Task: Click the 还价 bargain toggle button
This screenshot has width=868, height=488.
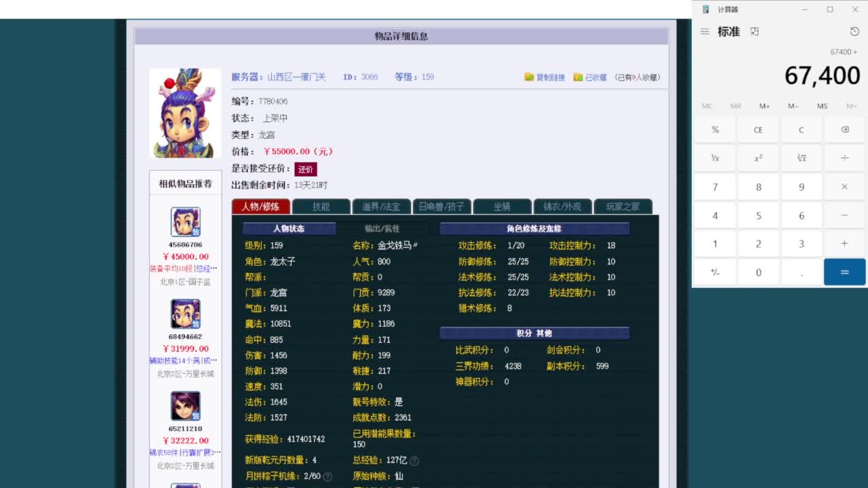Action: (305, 169)
